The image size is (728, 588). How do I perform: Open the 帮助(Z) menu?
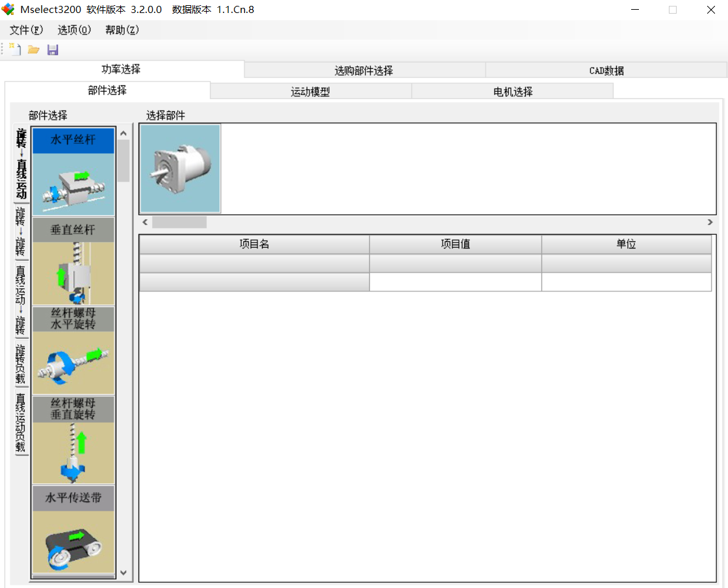(122, 30)
